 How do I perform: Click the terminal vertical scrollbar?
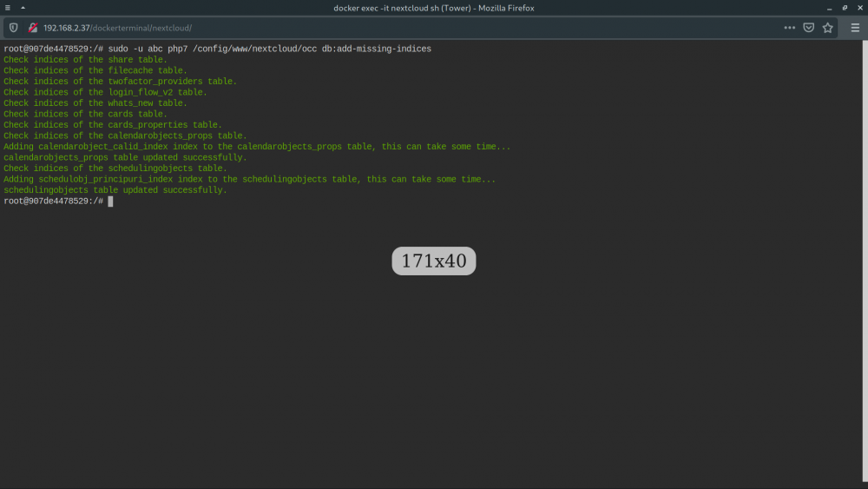pyautogui.click(x=865, y=261)
